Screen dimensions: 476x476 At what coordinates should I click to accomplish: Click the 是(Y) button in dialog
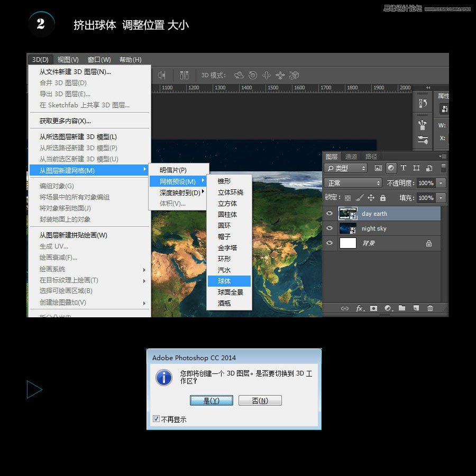(x=211, y=401)
